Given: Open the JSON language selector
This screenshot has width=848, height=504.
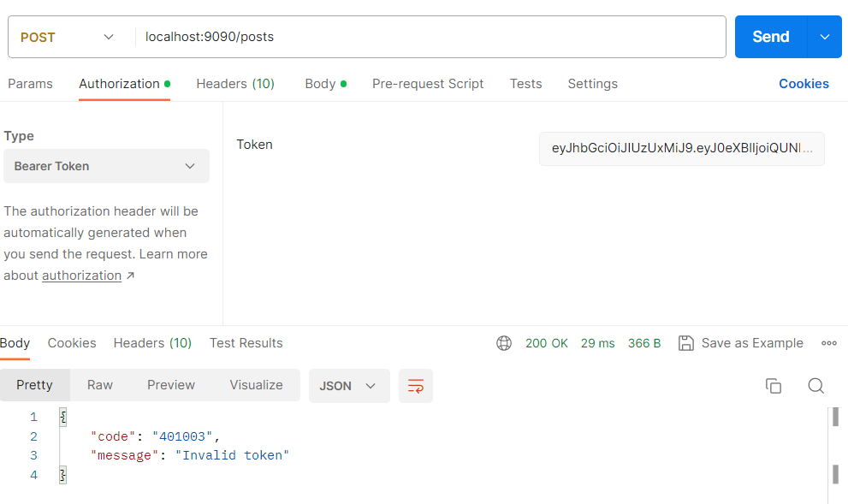Looking at the screenshot, I should tap(349, 386).
